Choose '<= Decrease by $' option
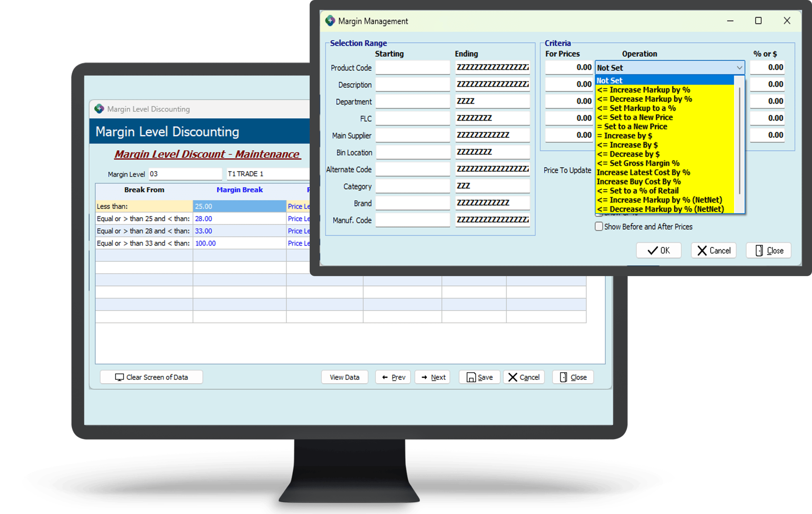 tap(665, 154)
